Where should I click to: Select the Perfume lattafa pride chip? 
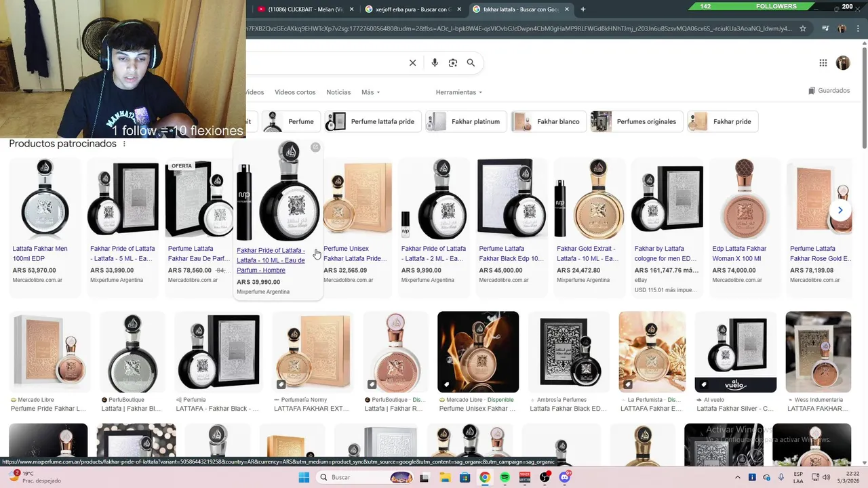click(x=373, y=121)
